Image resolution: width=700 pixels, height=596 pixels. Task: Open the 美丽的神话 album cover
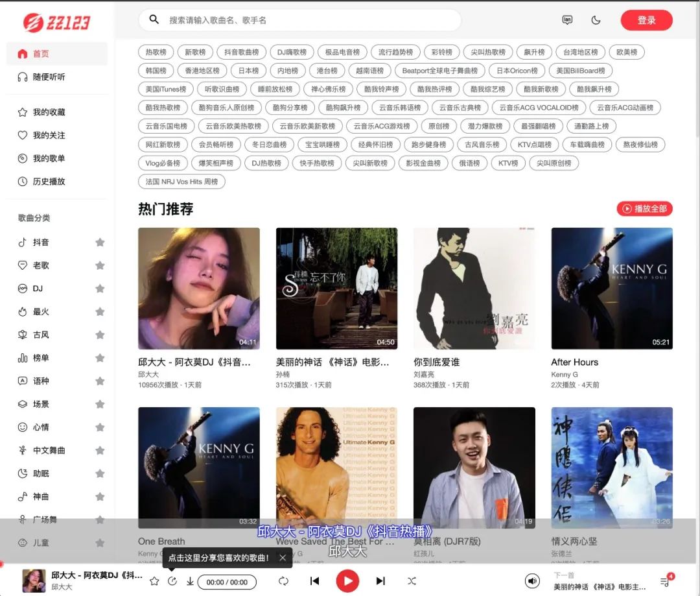coord(336,289)
